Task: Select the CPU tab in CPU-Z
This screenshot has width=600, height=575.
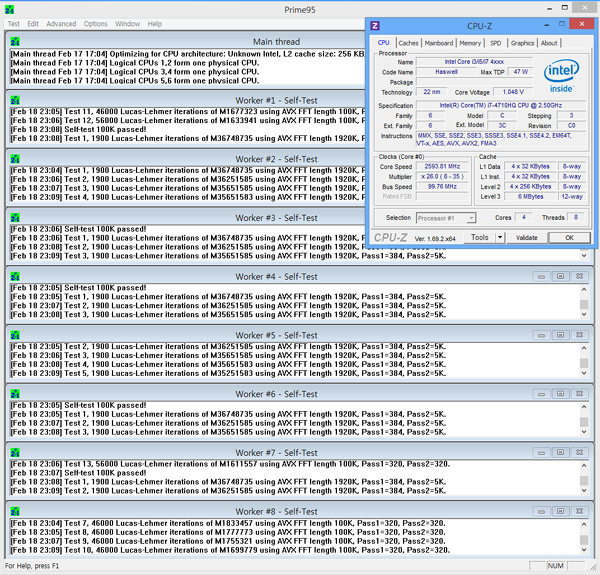Action: click(383, 43)
